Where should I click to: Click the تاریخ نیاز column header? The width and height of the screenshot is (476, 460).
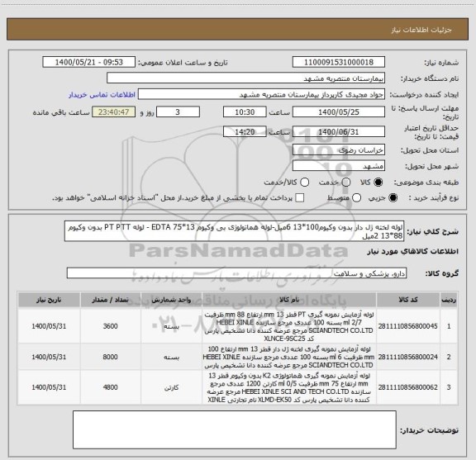tap(49, 300)
